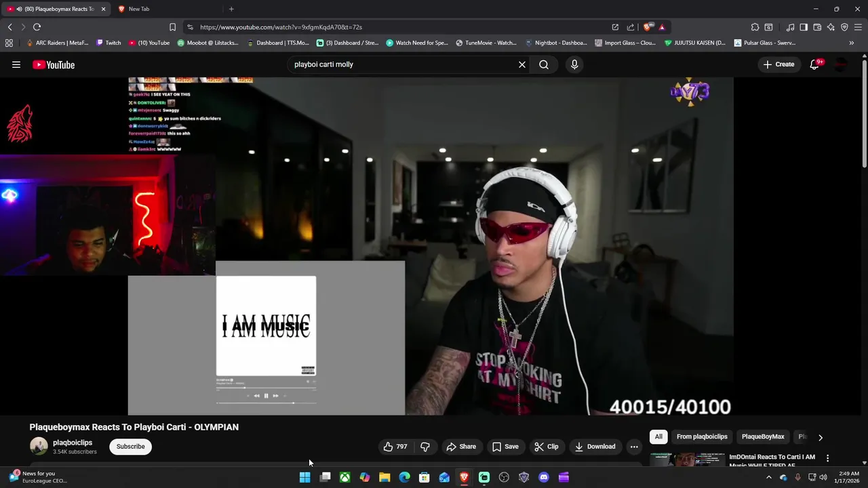
Task: Open Brave VPN shield icon
Action: click(844, 27)
